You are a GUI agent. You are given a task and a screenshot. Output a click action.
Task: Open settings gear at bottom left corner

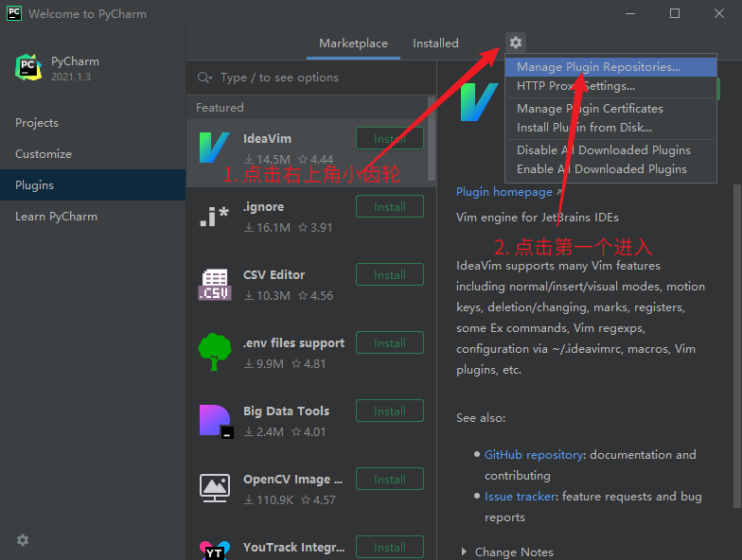click(23, 540)
